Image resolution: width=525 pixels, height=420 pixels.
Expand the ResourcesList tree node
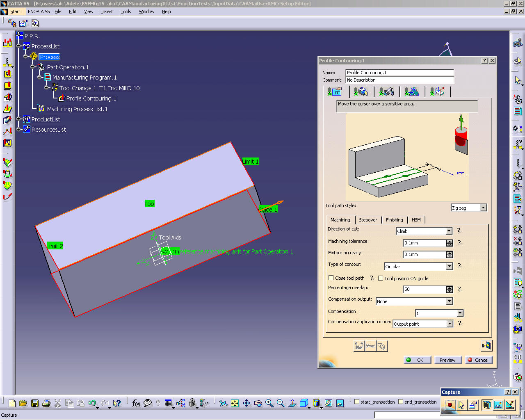point(18,129)
